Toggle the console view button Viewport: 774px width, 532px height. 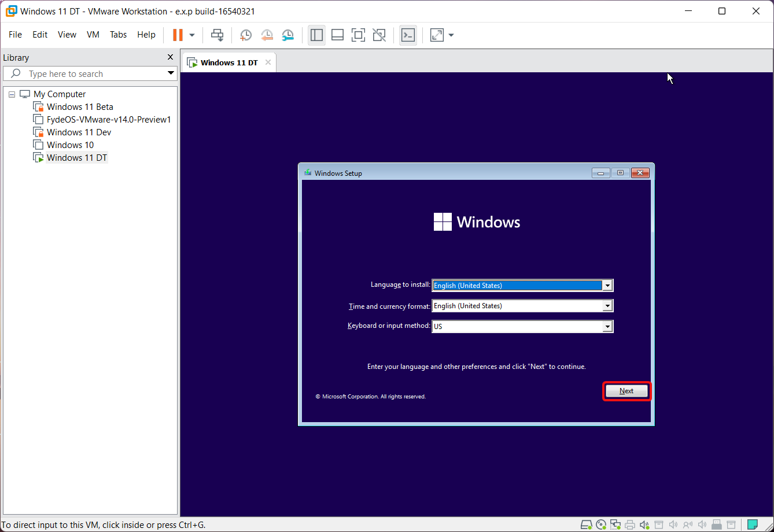point(408,35)
